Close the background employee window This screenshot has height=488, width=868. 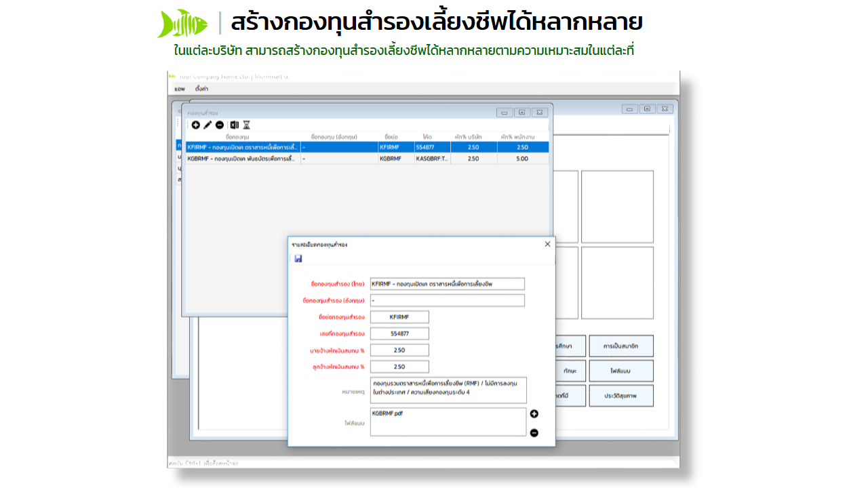coord(666,108)
